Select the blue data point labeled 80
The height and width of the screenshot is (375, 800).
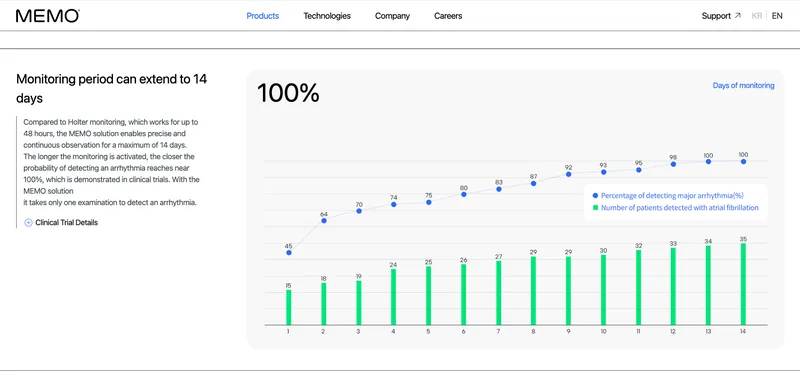(x=463, y=194)
